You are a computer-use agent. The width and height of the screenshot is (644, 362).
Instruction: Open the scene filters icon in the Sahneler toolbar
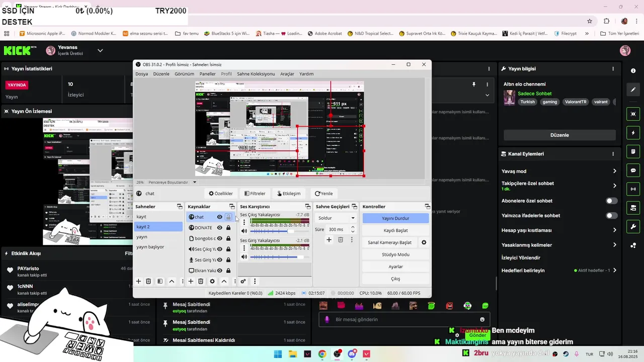coord(160,282)
